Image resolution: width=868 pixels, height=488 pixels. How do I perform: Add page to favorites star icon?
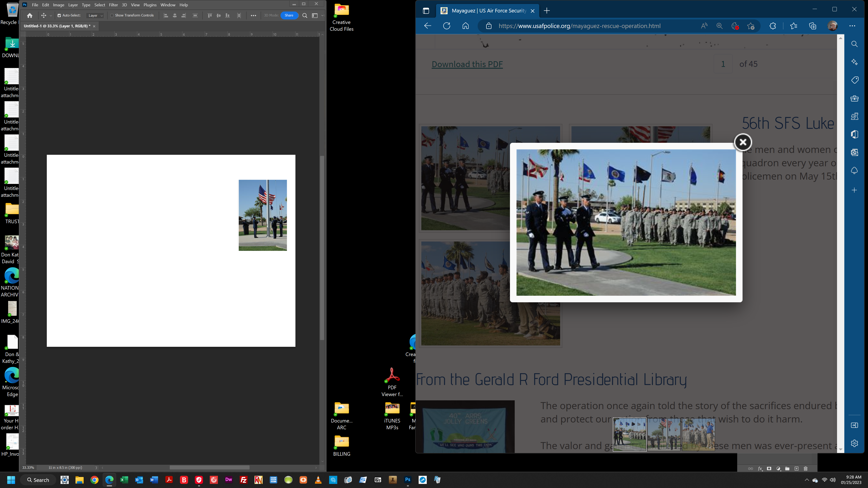(x=751, y=26)
